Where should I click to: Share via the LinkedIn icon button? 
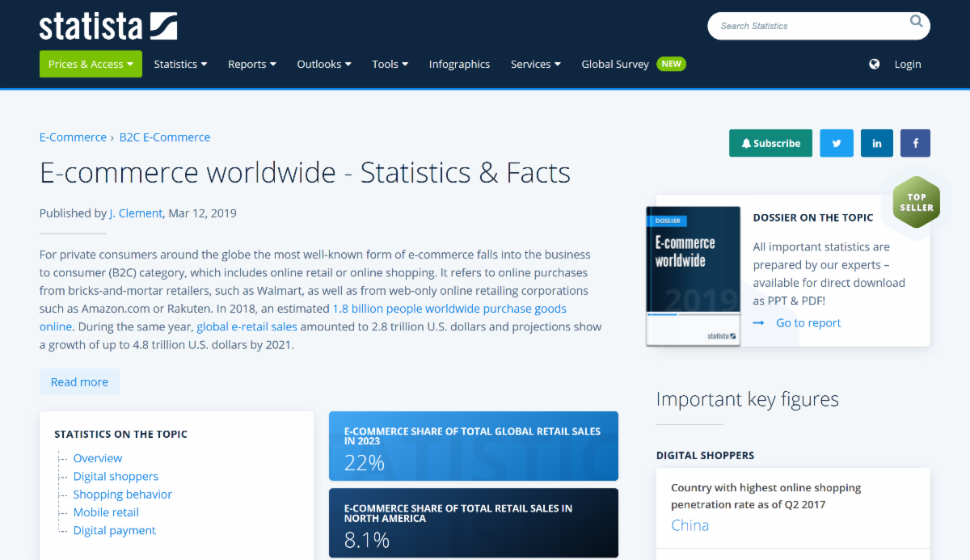[876, 143]
